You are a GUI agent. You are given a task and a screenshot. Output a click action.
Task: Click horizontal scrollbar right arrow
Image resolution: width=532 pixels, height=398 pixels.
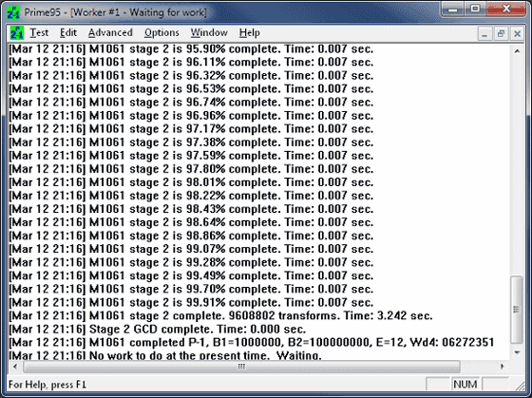click(x=503, y=367)
